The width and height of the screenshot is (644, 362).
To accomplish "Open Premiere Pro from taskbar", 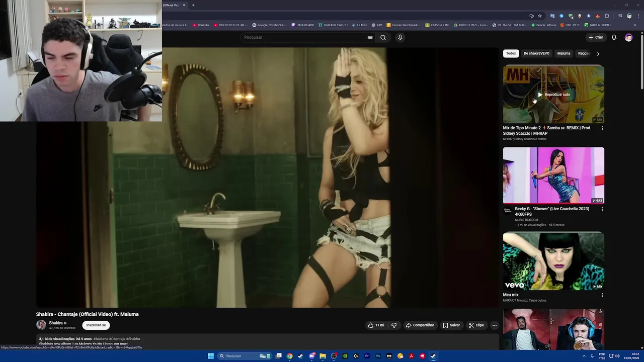I will (x=367, y=356).
